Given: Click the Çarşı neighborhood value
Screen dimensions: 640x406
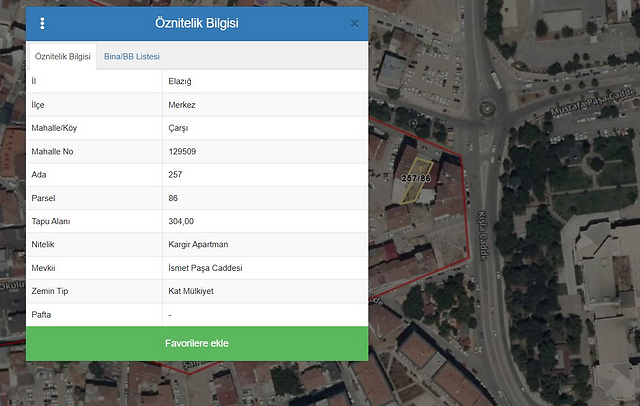Looking at the screenshot, I should [x=179, y=128].
